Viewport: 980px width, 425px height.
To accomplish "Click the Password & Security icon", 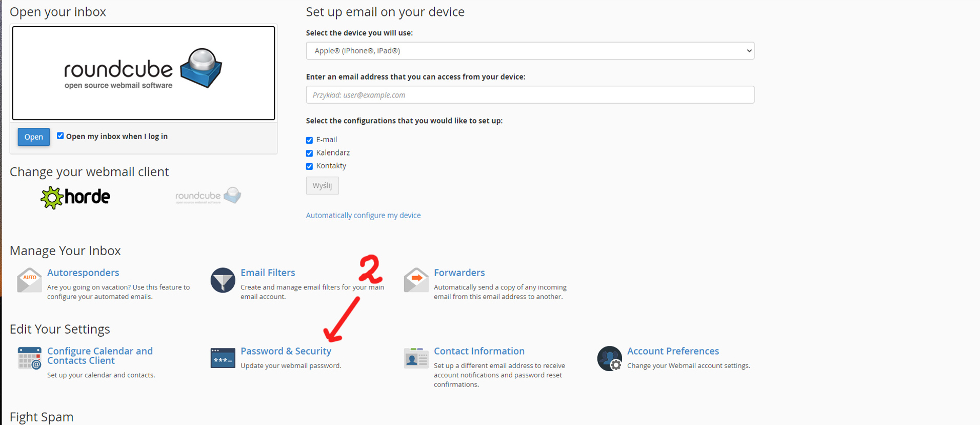I will [223, 358].
